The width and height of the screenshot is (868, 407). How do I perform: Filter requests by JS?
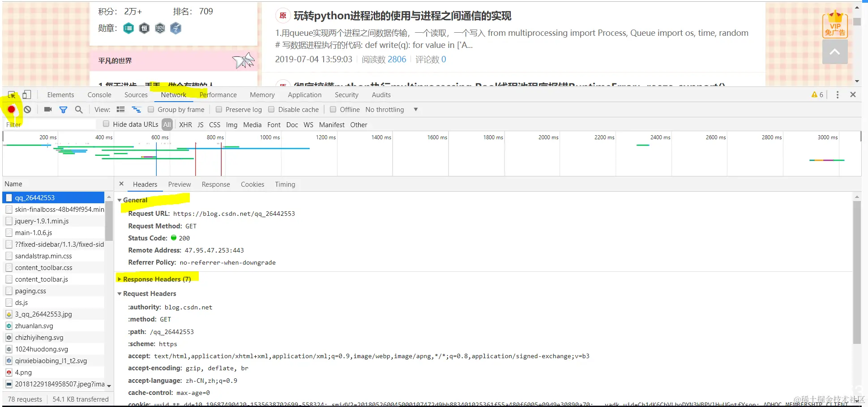point(201,125)
